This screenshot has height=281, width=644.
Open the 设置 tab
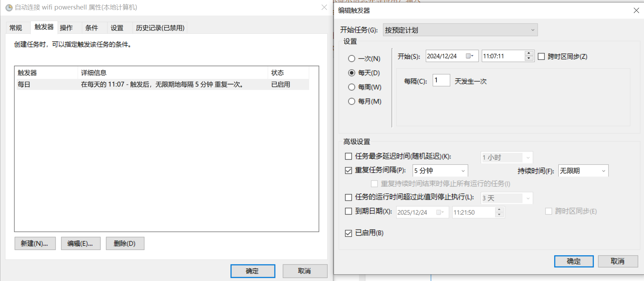117,28
